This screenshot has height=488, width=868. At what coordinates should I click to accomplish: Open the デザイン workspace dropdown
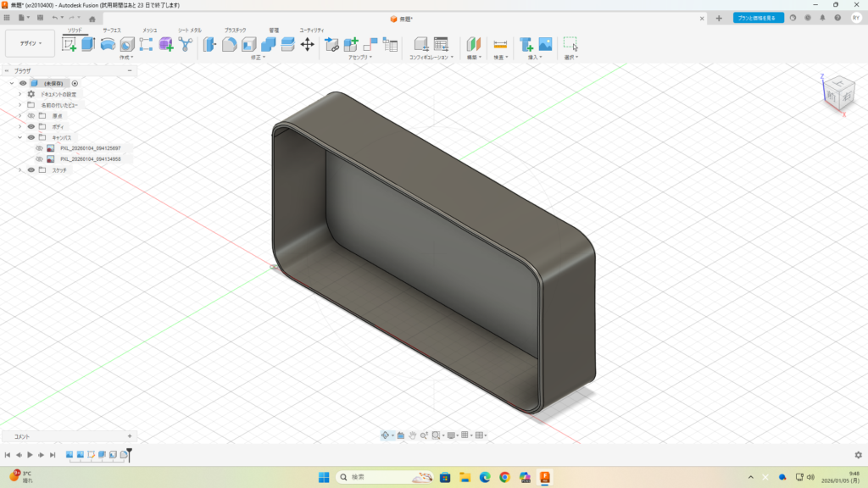tap(30, 43)
